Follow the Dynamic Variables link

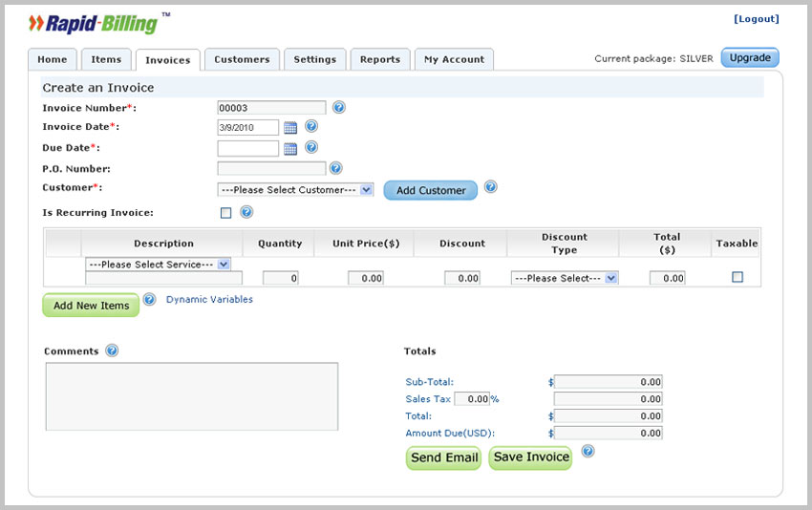tap(209, 300)
